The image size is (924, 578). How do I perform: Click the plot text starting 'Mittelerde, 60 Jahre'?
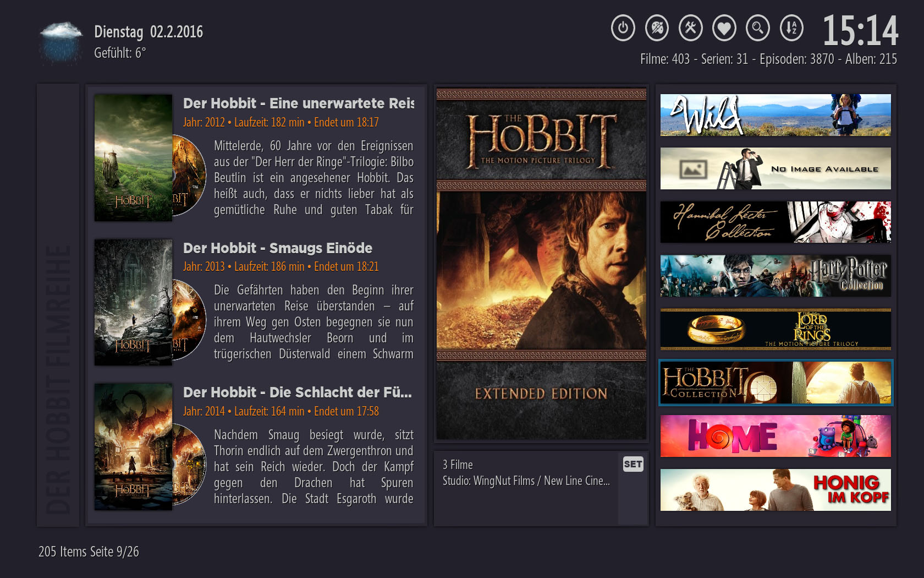[x=313, y=178]
